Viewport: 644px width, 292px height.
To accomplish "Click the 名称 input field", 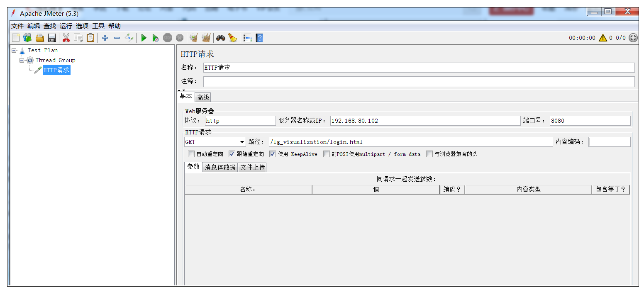I will 419,68.
